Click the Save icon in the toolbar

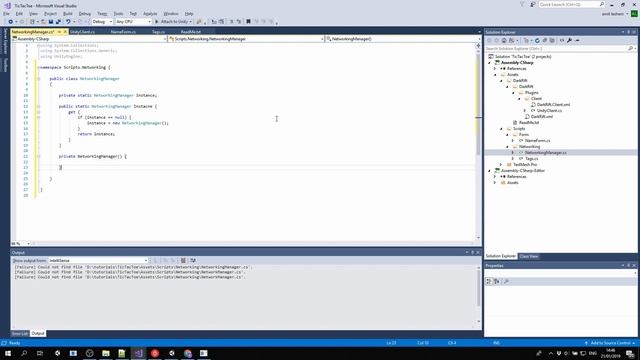(51, 22)
